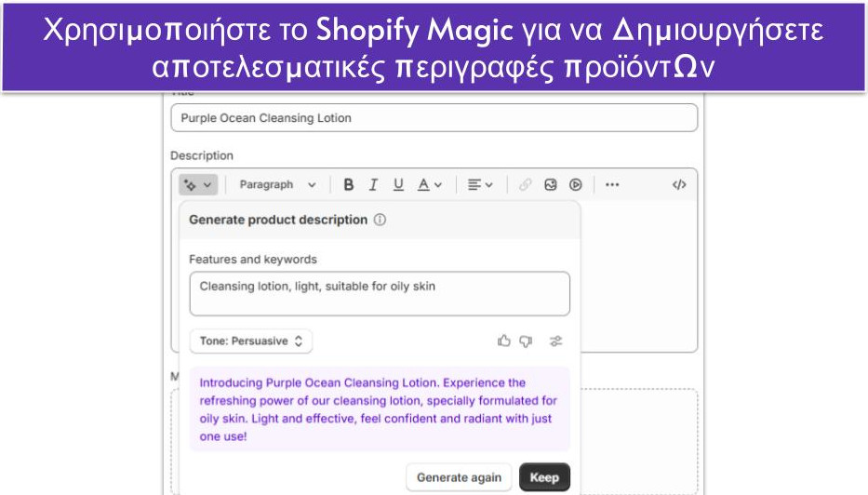Click the Generate again button
Viewport: 868px width, 495px height.
click(x=459, y=477)
